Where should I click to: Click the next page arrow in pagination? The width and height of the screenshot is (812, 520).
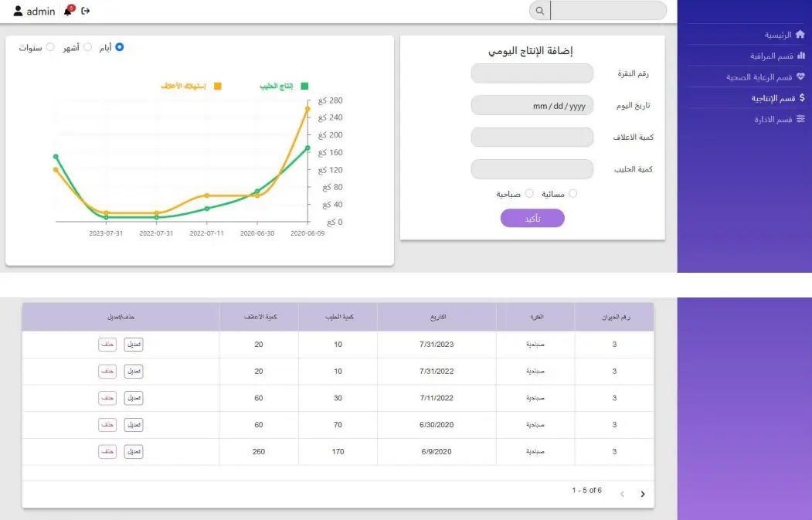(643, 493)
